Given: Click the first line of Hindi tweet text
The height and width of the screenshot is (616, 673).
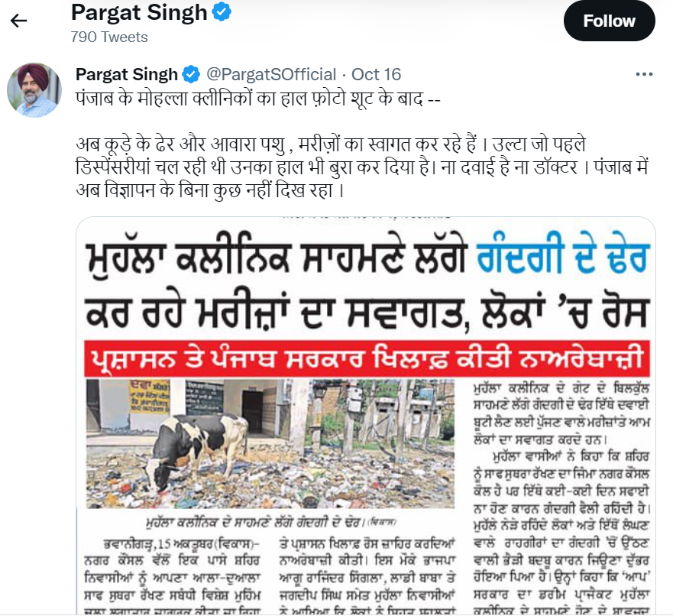Looking at the screenshot, I should 258,99.
